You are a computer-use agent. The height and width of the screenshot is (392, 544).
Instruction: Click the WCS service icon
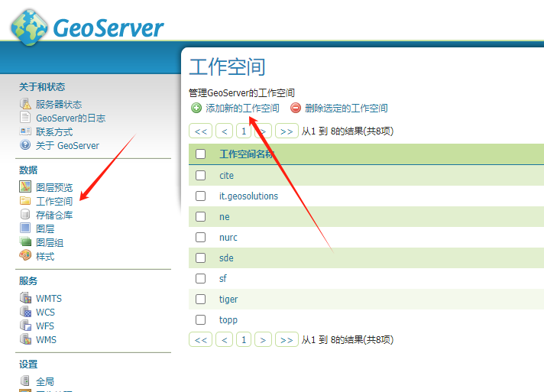[26, 312]
